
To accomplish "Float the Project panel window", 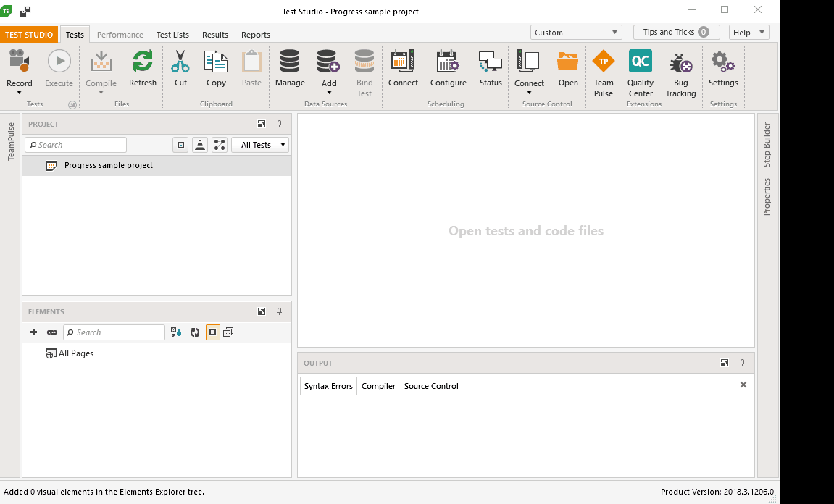I will [261, 124].
